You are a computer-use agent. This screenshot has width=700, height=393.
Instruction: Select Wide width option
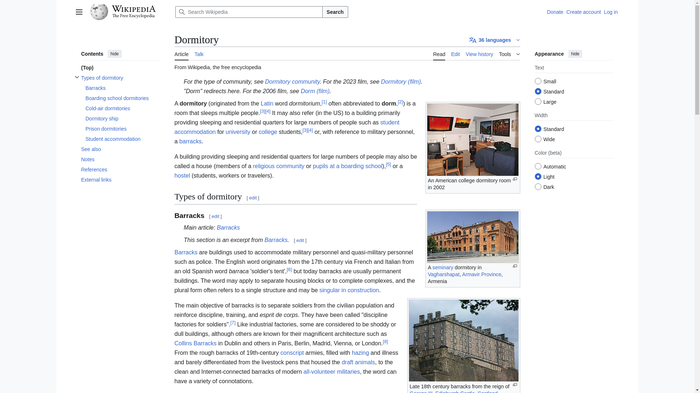[538, 139]
